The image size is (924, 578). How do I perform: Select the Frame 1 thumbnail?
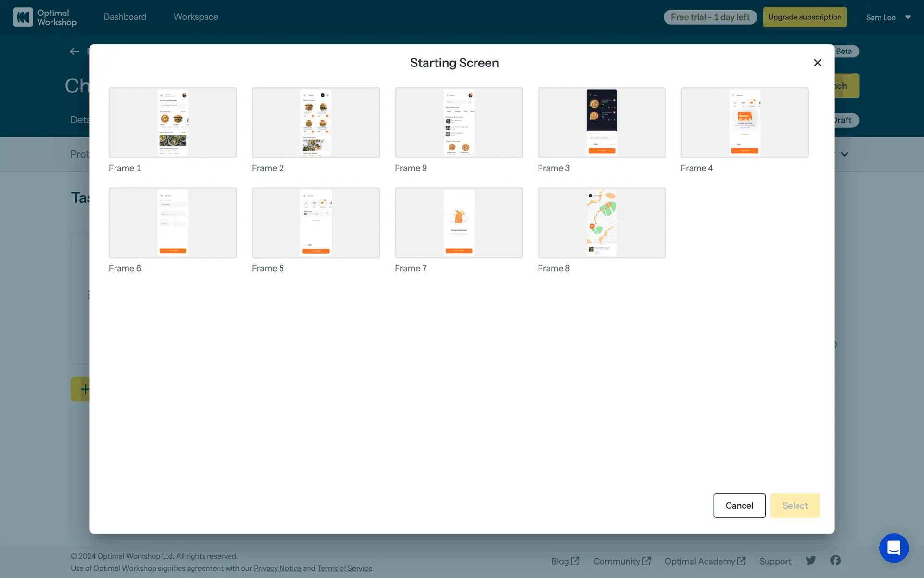click(173, 122)
